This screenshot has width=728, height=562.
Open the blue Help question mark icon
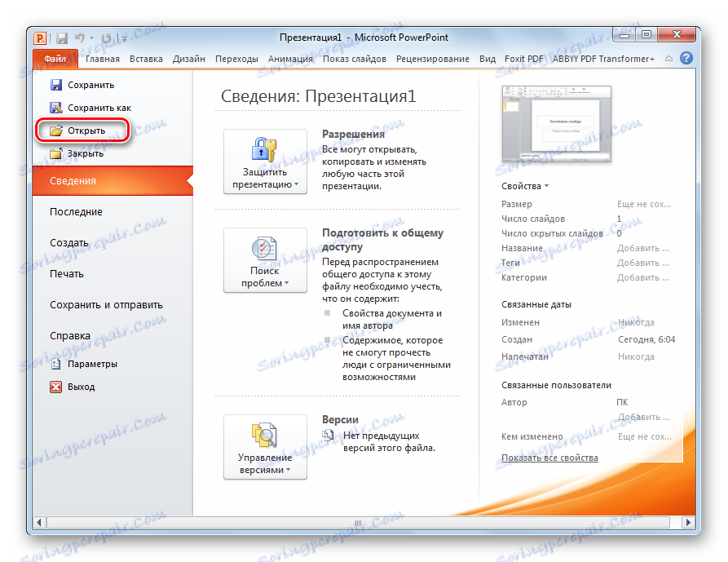tap(686, 58)
